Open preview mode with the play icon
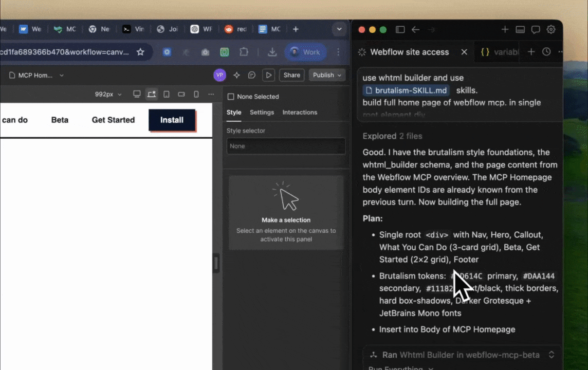The width and height of the screenshot is (588, 370). point(268,75)
